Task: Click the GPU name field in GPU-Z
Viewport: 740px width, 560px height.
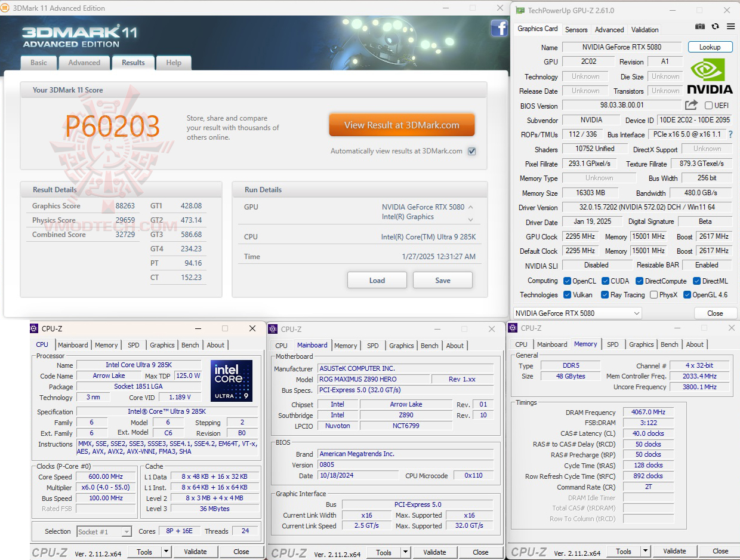Action: pos(621,47)
